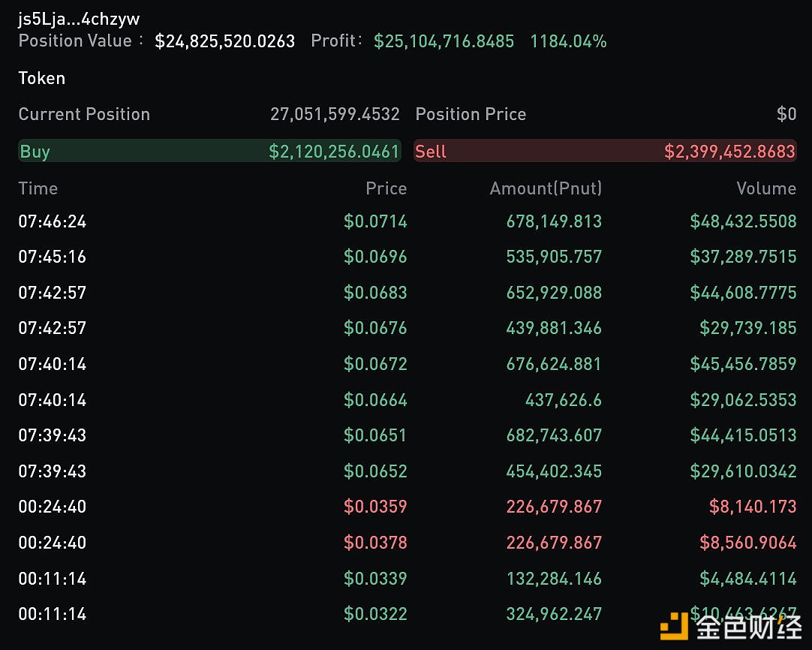Click sell volume $8,560.9064

pos(747,543)
